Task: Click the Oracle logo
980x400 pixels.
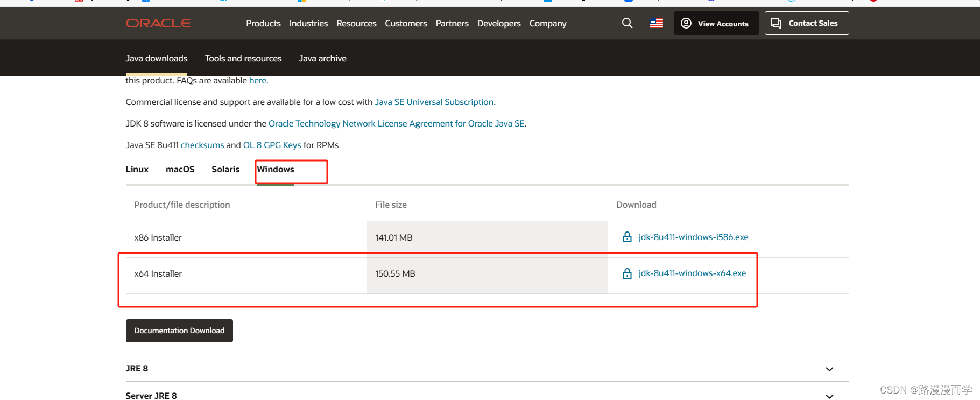Action: point(158,23)
